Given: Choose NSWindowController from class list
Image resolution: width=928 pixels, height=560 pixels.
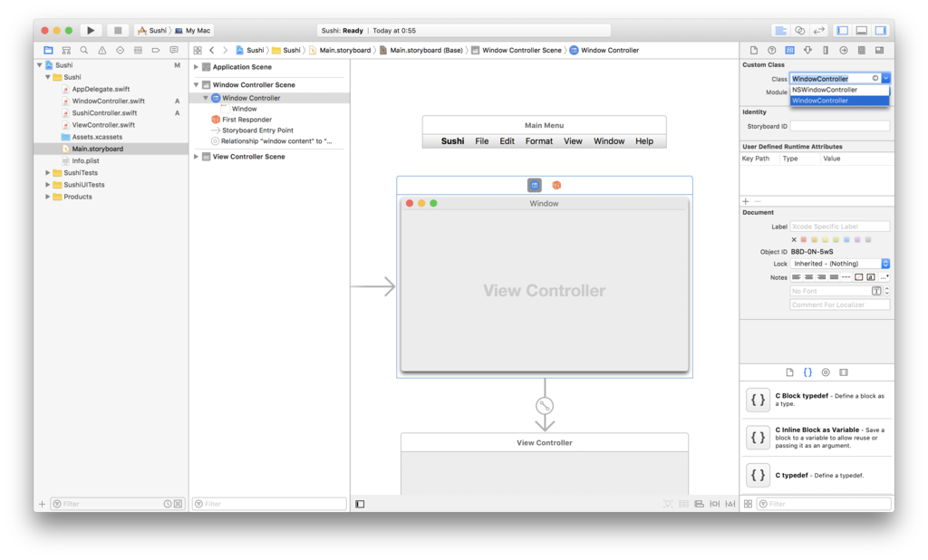Looking at the screenshot, I should (x=840, y=90).
